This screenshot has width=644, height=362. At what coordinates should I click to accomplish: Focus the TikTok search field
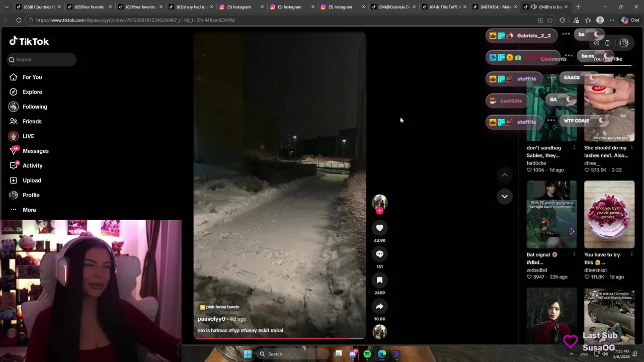(41, 59)
